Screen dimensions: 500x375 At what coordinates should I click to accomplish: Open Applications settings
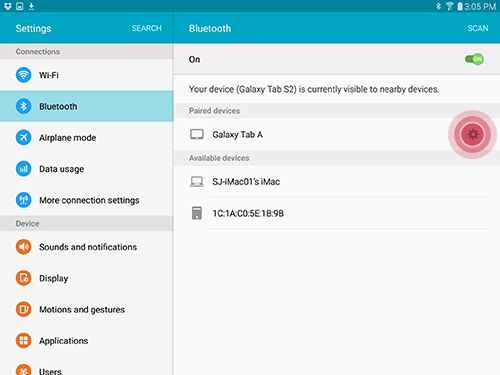(87, 340)
